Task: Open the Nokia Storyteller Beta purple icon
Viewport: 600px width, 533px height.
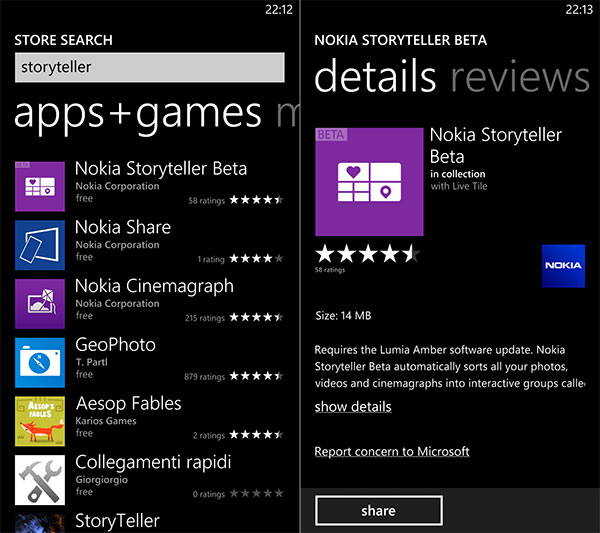Action: 40,186
